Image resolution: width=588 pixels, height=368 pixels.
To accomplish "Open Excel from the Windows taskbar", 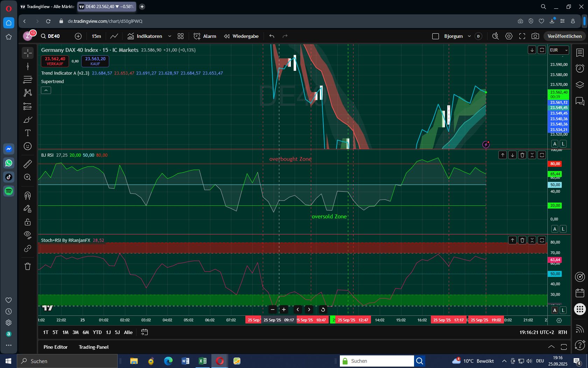I will pos(202,361).
